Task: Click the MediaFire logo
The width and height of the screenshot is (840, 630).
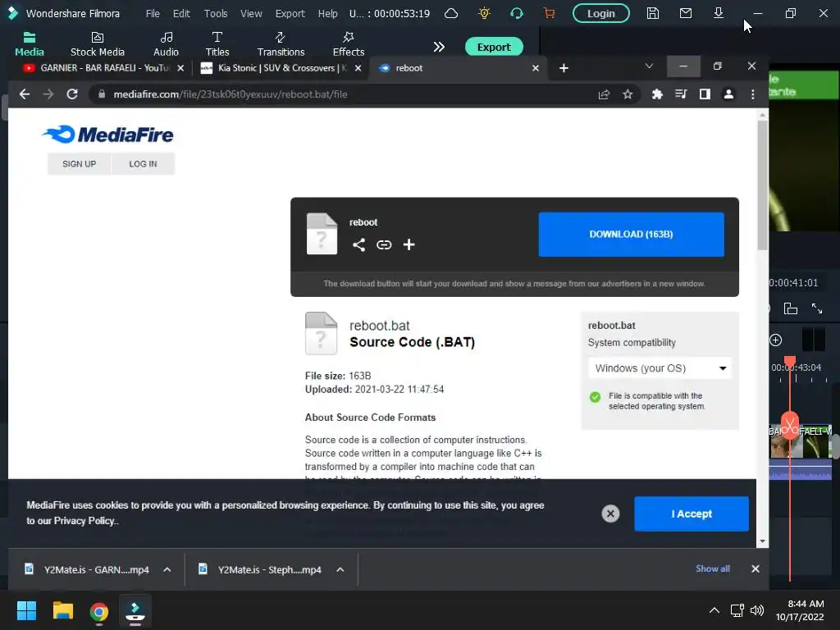Action: 107,135
